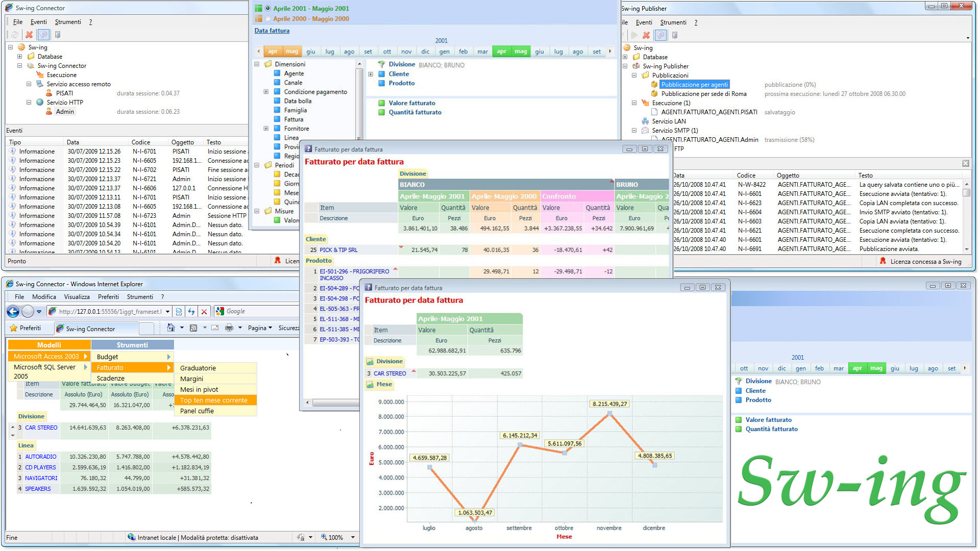
Task: Toggle 'nov' month in bottom-right Sw-ing panel
Action: click(763, 368)
